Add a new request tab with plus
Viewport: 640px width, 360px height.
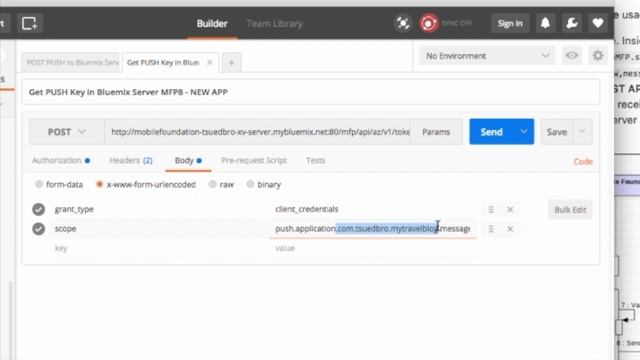click(231, 63)
